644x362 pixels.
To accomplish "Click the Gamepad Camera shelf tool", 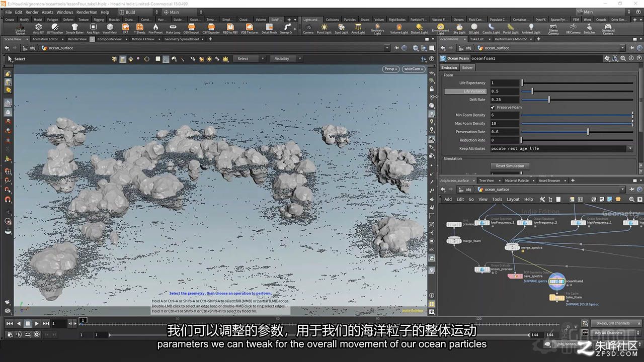I will [x=608, y=29].
